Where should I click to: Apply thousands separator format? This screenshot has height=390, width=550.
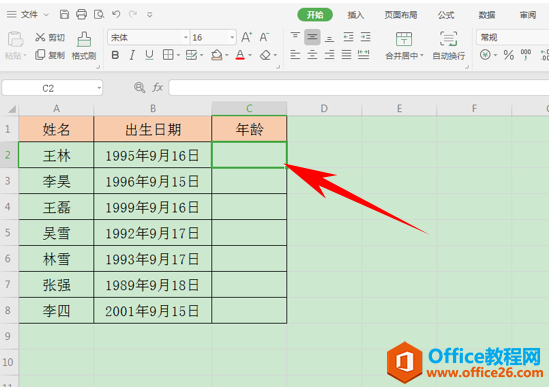pos(525,54)
